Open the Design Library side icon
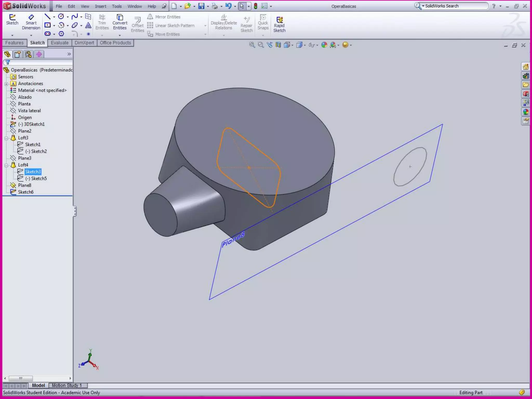 pos(526,76)
